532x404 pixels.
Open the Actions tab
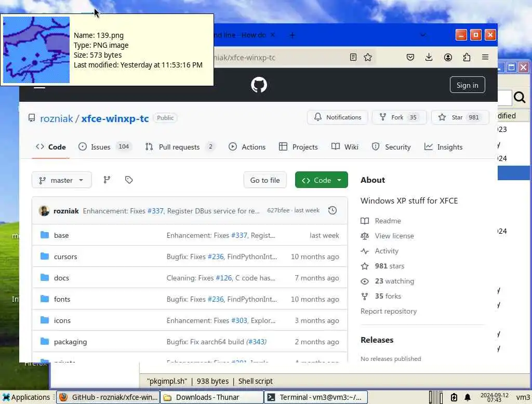point(247,147)
